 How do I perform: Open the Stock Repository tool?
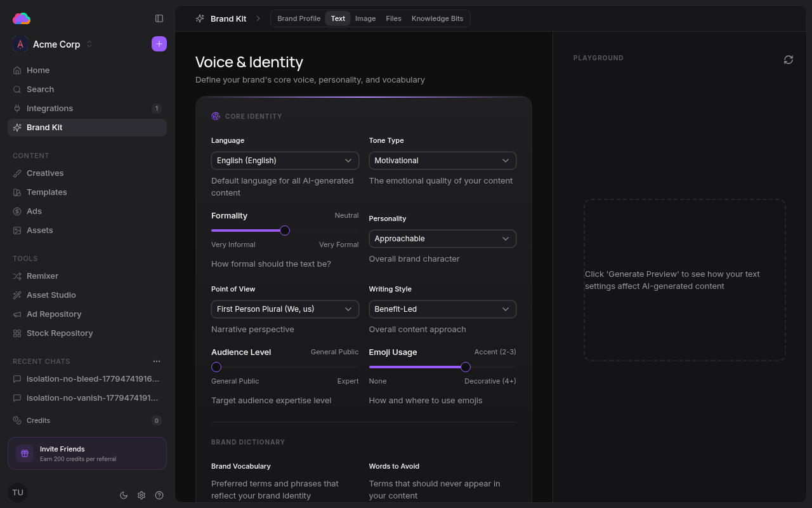tap(87, 333)
